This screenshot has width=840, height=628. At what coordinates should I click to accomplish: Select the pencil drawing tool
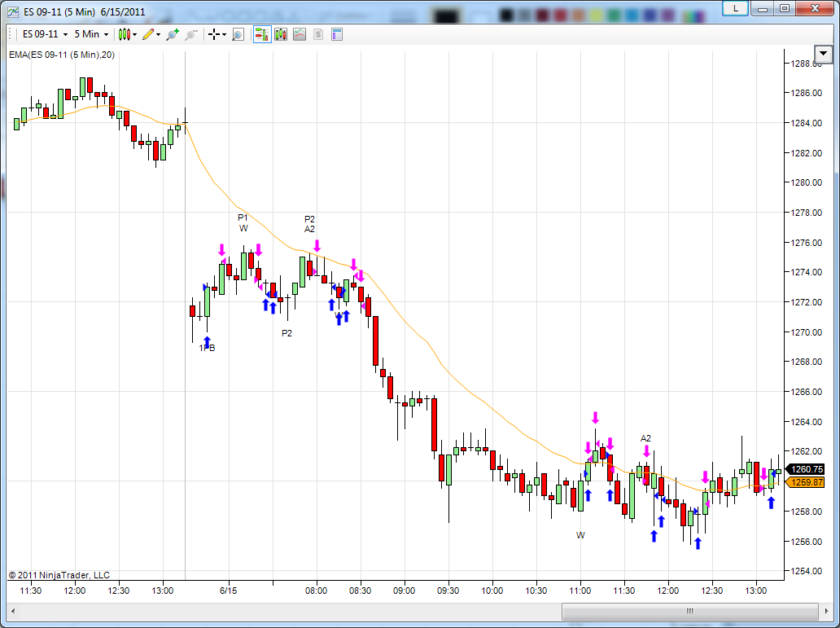coord(148,35)
